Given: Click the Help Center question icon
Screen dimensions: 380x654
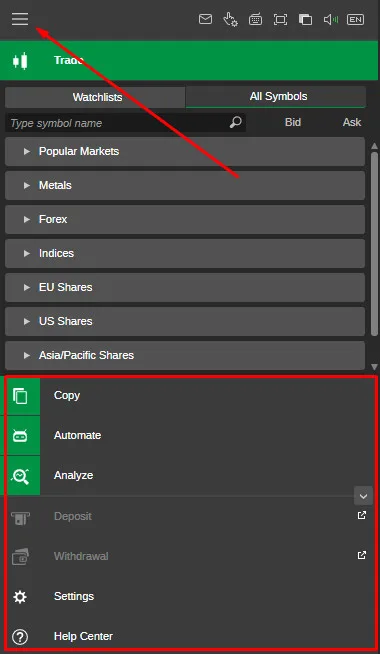Looking at the screenshot, I should coord(20,637).
